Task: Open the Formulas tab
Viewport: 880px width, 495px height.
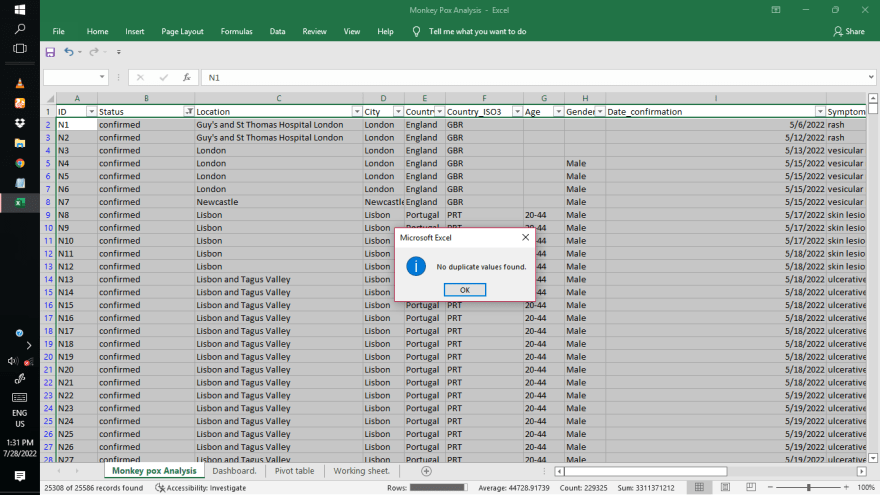Action: point(236,31)
